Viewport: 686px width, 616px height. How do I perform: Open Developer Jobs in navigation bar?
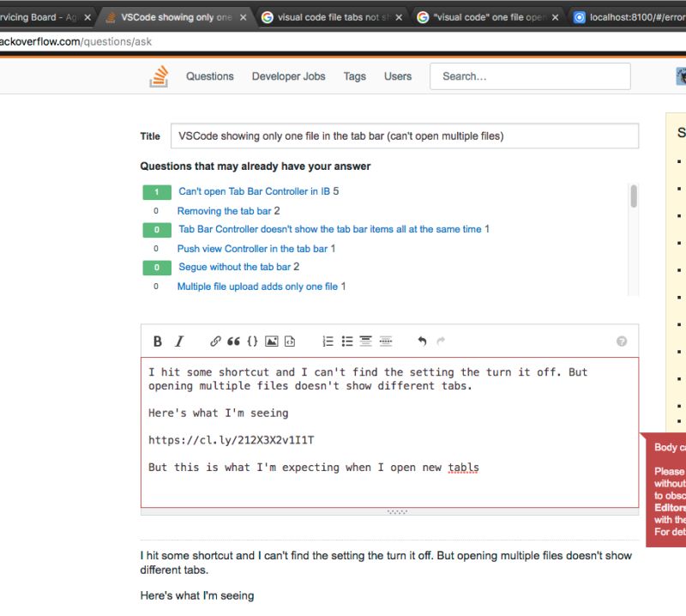(x=289, y=76)
